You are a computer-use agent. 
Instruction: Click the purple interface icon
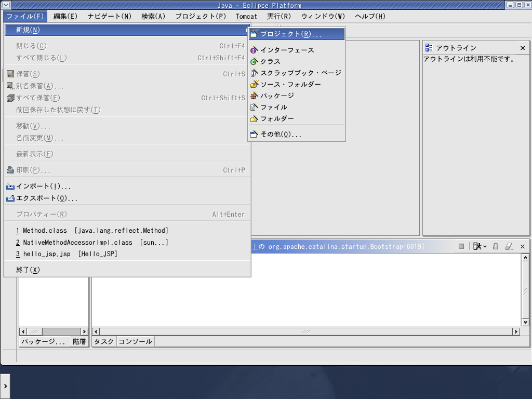point(254,50)
